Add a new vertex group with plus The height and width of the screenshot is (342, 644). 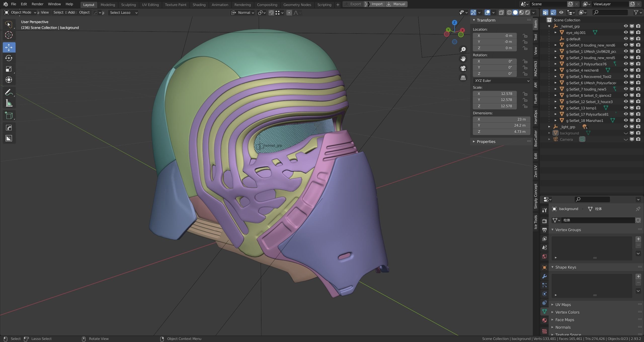tap(638, 239)
